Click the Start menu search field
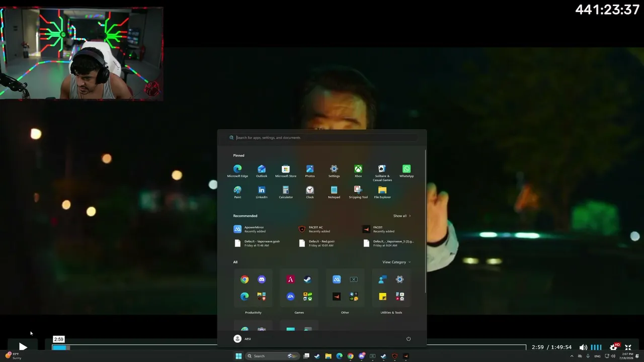This screenshot has height=362, width=644. point(322,138)
